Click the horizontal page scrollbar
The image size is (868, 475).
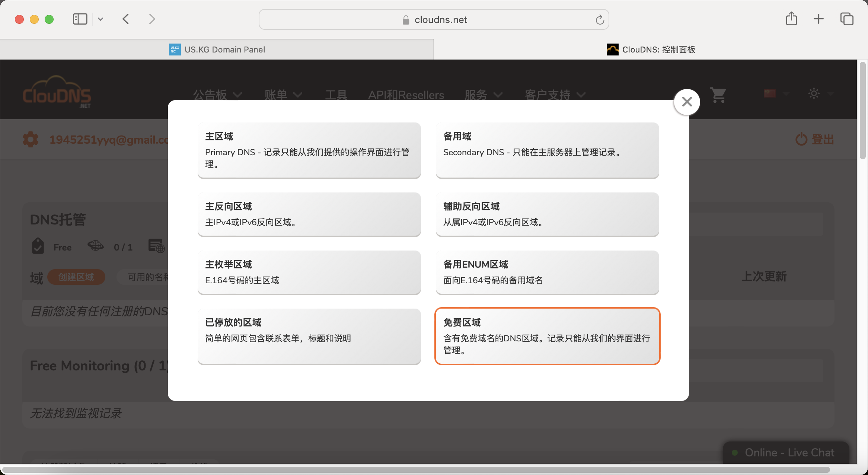coord(416,470)
